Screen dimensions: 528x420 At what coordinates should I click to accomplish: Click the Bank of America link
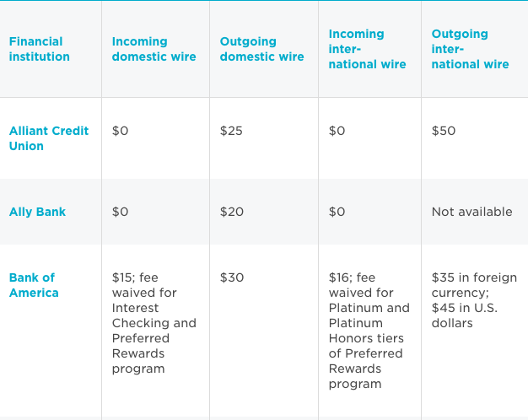click(34, 285)
